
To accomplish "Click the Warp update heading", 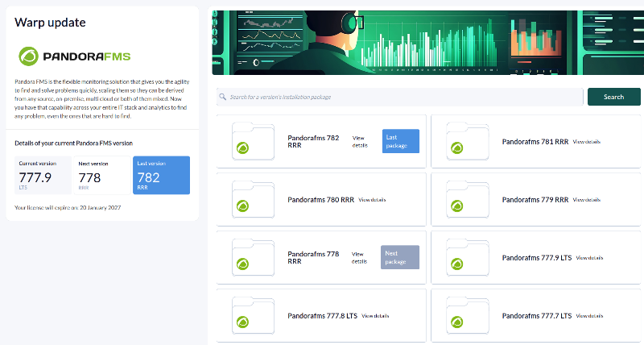I will click(50, 23).
